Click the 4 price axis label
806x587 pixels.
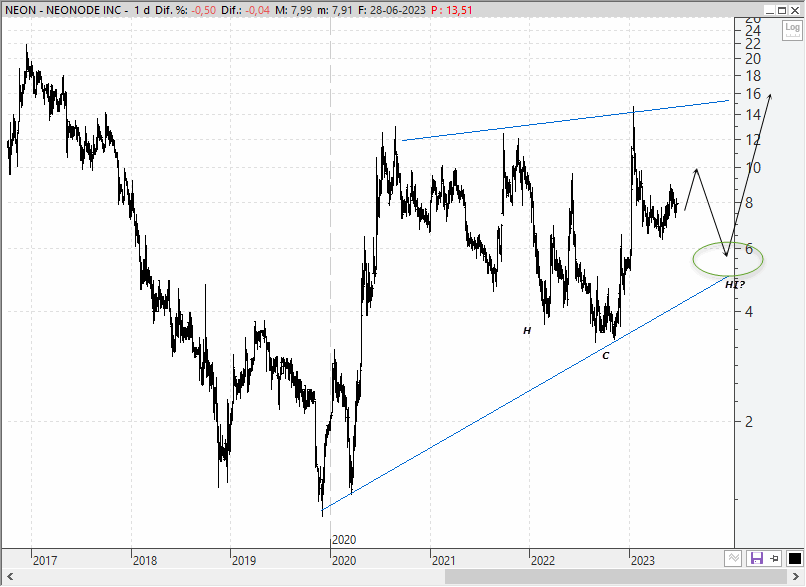click(x=749, y=311)
